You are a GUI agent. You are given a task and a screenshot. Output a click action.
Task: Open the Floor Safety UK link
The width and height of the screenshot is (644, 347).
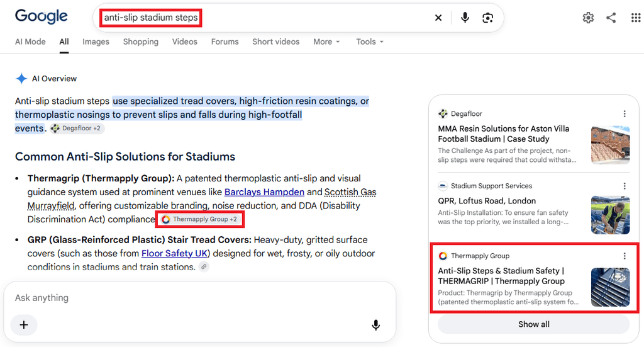[x=174, y=253]
